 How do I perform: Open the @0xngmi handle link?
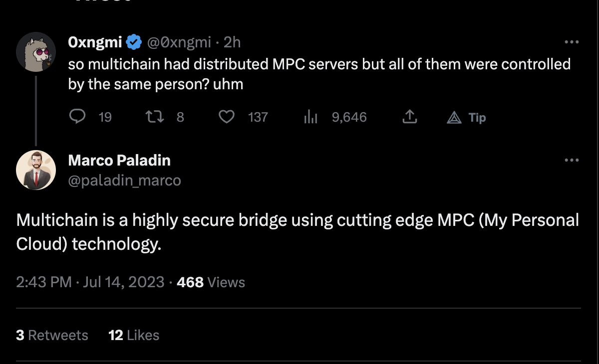(178, 42)
